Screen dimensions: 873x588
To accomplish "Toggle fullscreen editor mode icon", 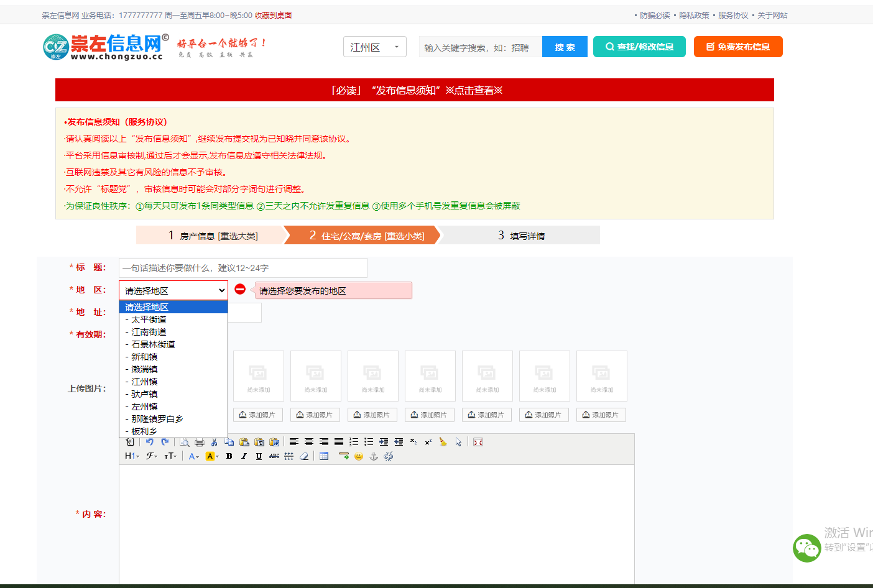I will pos(478,442).
